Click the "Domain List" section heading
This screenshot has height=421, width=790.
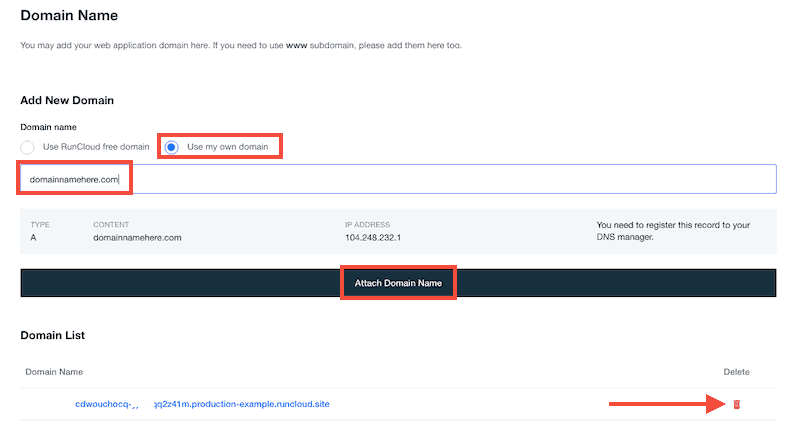click(x=52, y=335)
